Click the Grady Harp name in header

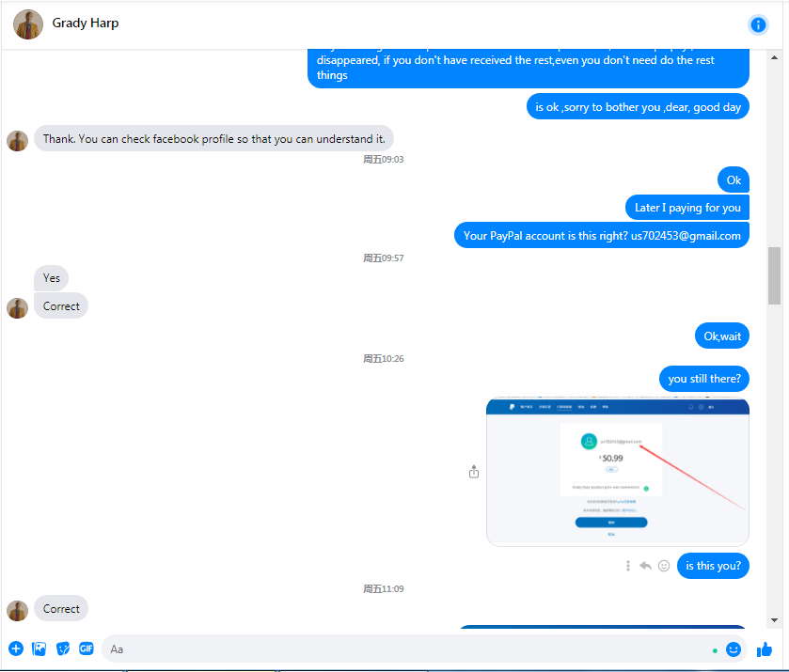pos(86,23)
